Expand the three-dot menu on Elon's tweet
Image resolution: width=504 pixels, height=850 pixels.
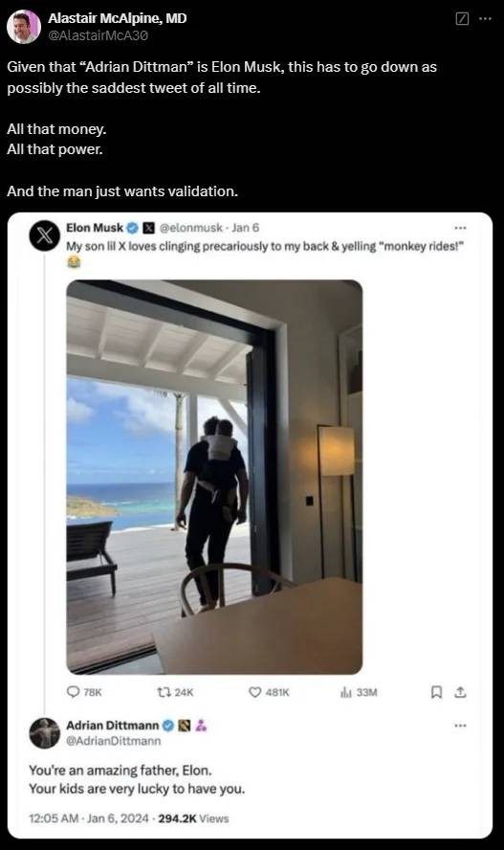[460, 228]
